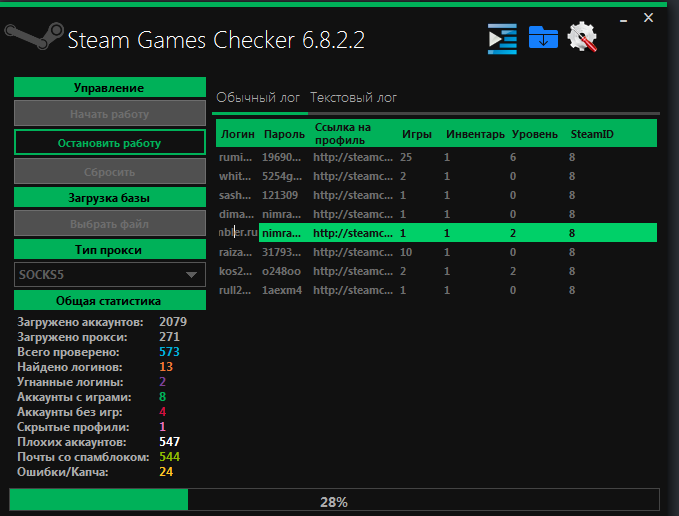Click total checked value 573
Image resolution: width=679 pixels, height=516 pixels.
coord(169,352)
